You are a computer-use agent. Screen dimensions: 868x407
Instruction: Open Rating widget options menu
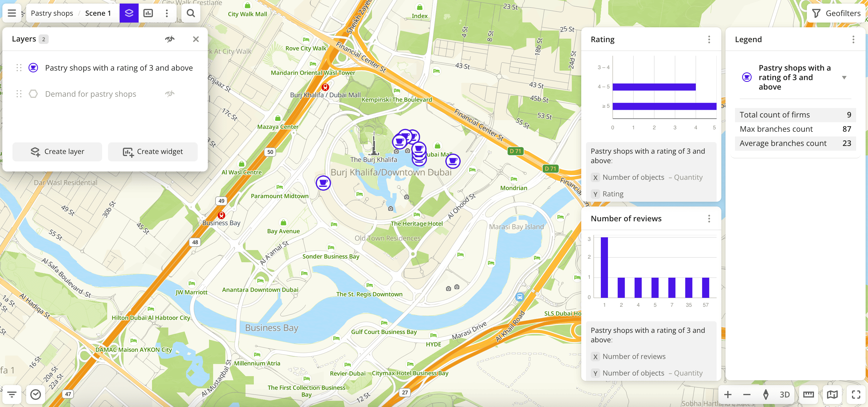709,39
